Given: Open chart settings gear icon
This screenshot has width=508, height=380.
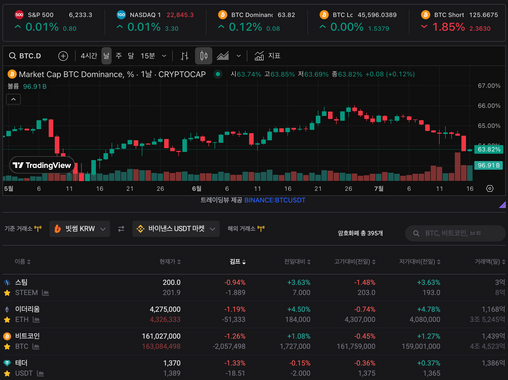Looking at the screenshot, I should coord(490,189).
